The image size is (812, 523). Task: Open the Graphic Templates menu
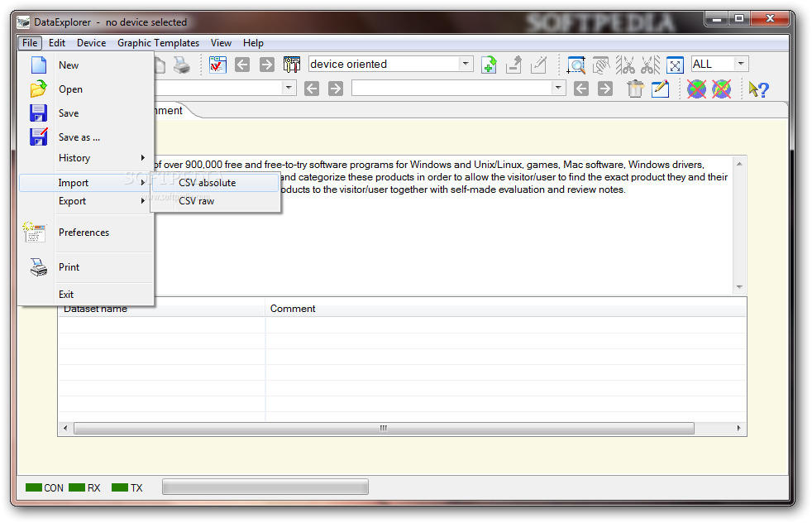point(158,43)
